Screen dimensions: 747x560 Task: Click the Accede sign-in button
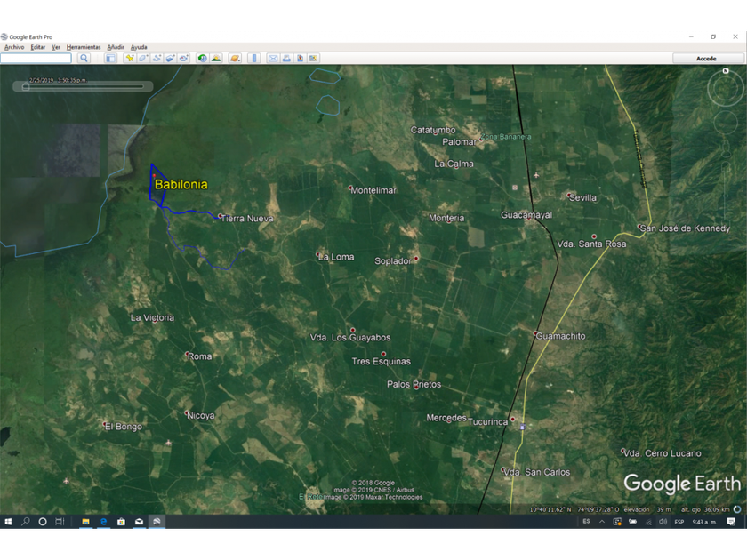point(706,58)
